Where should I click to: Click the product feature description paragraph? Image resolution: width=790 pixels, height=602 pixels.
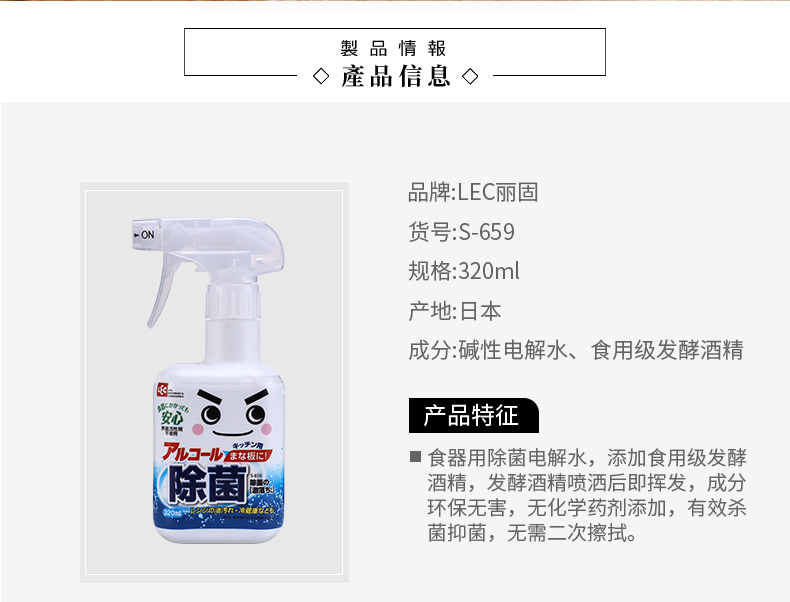[587, 495]
